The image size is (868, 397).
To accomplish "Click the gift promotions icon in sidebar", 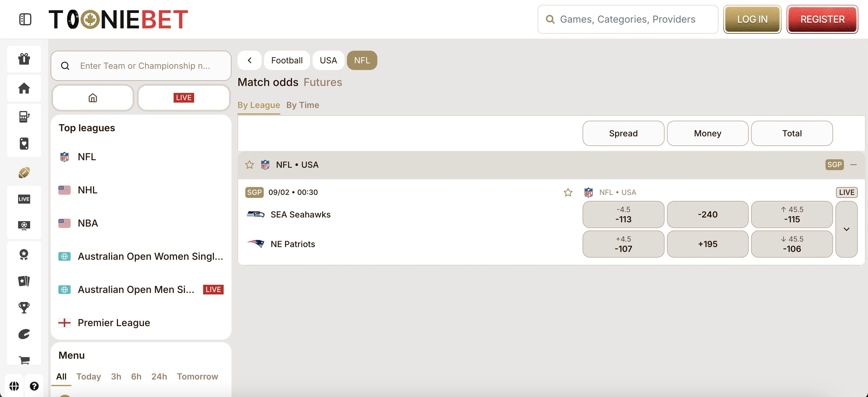I will [24, 59].
